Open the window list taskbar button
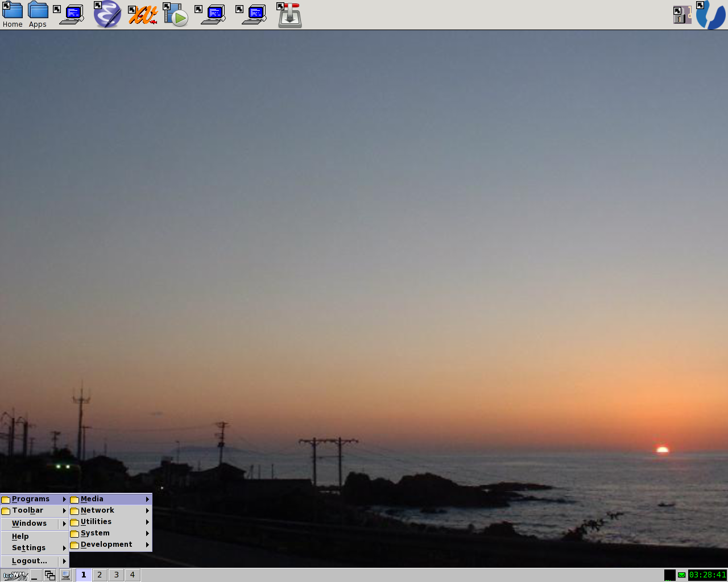Viewport: 728px width, 582px height. (50, 575)
